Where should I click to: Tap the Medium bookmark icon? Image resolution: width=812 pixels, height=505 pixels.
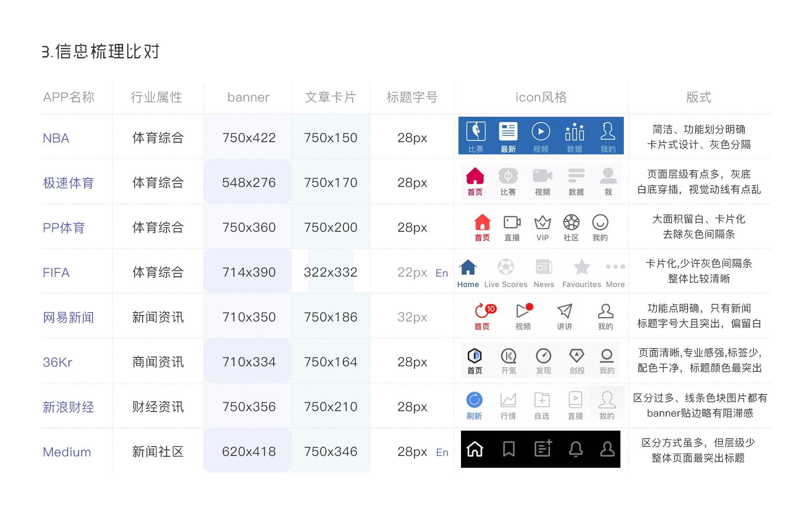[x=509, y=449]
